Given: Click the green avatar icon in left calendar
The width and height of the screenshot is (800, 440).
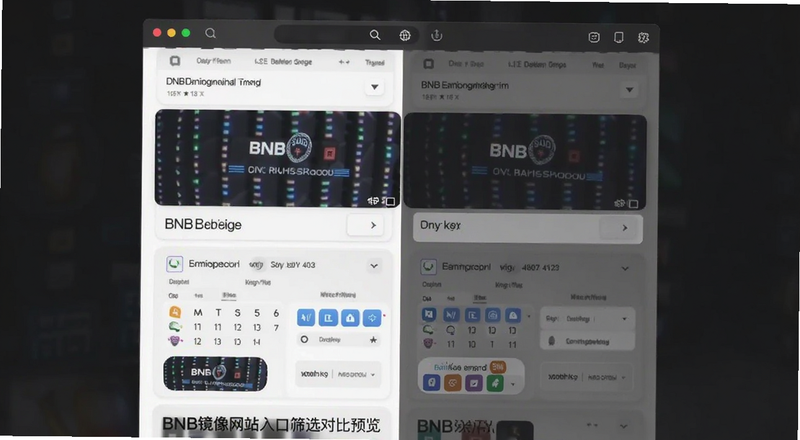Looking at the screenshot, I should pyautogui.click(x=175, y=327).
